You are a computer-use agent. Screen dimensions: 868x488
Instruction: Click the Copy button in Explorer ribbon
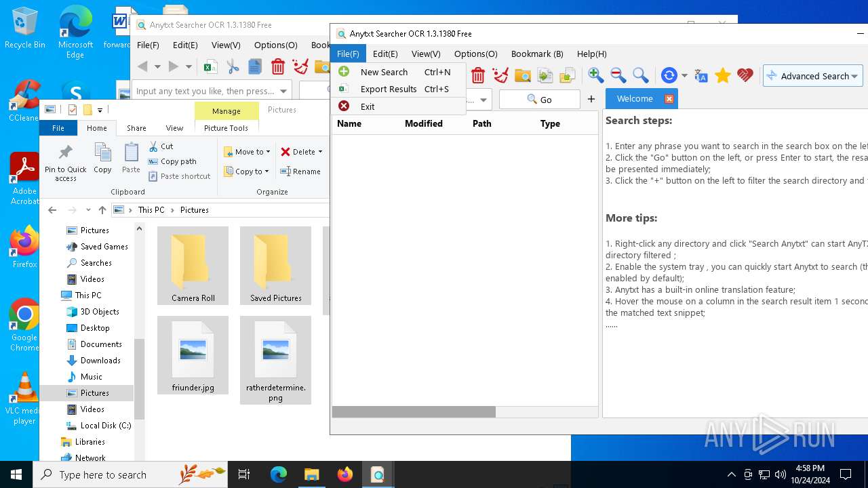click(102, 159)
